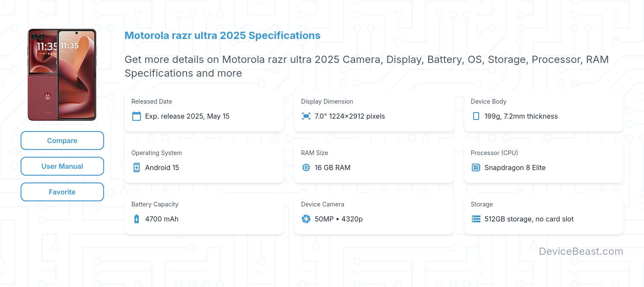Open the Compare button
The height and width of the screenshot is (287, 644).
62,141
